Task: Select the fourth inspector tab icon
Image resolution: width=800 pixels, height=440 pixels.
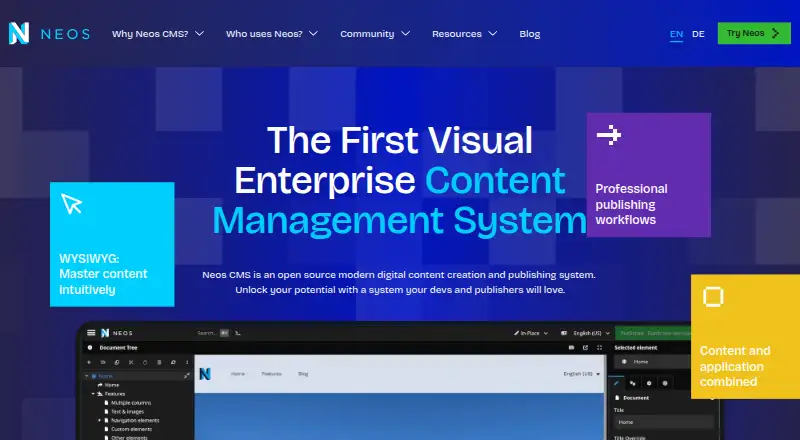Action: [665, 383]
